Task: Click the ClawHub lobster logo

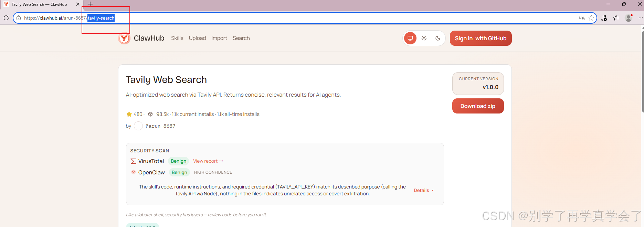Action: 124,38
